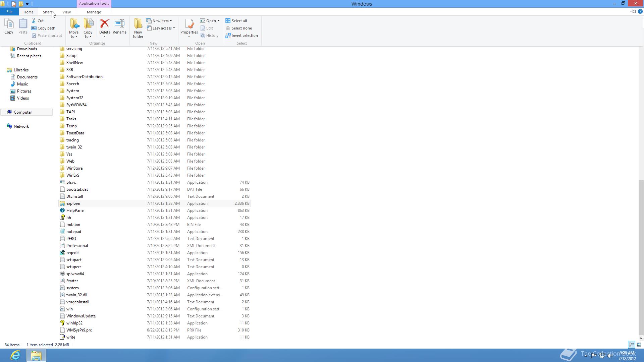Click Select none in ribbon

(x=238, y=28)
